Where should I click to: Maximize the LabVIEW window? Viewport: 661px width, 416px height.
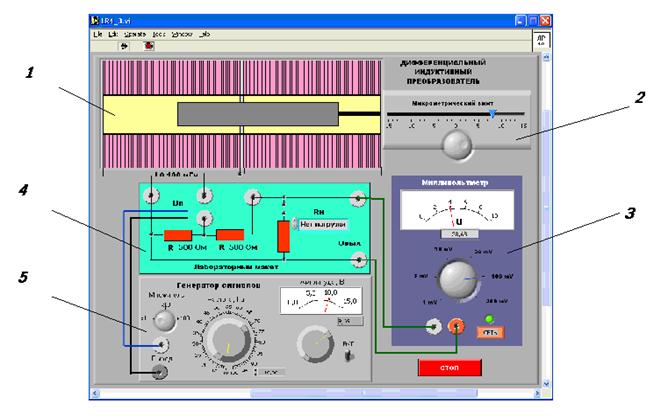click(x=533, y=21)
